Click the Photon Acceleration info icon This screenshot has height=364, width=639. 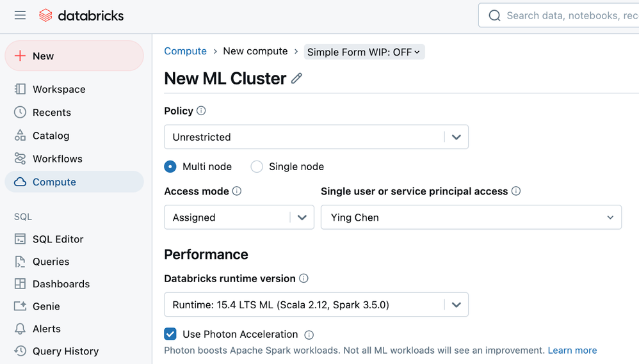[x=309, y=335]
